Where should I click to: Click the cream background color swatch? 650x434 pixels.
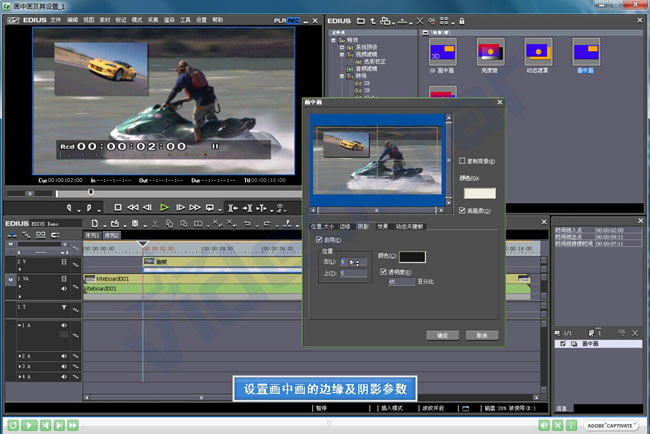point(479,193)
